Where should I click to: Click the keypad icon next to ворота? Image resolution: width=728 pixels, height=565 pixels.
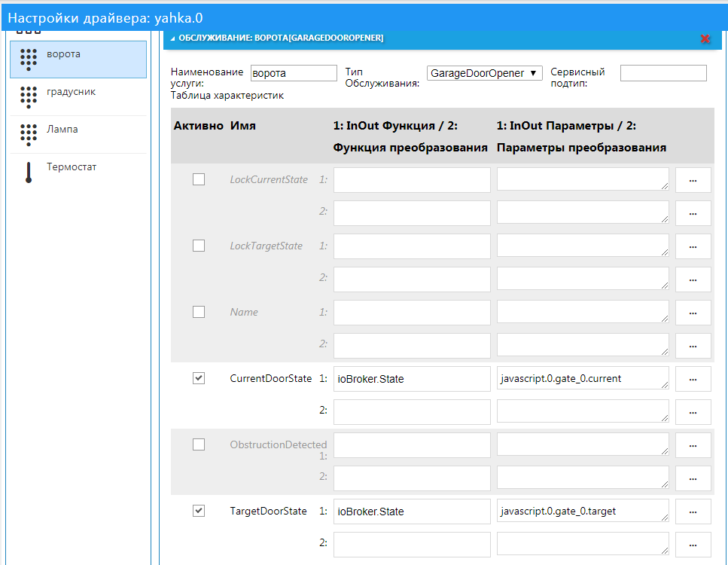point(29,59)
